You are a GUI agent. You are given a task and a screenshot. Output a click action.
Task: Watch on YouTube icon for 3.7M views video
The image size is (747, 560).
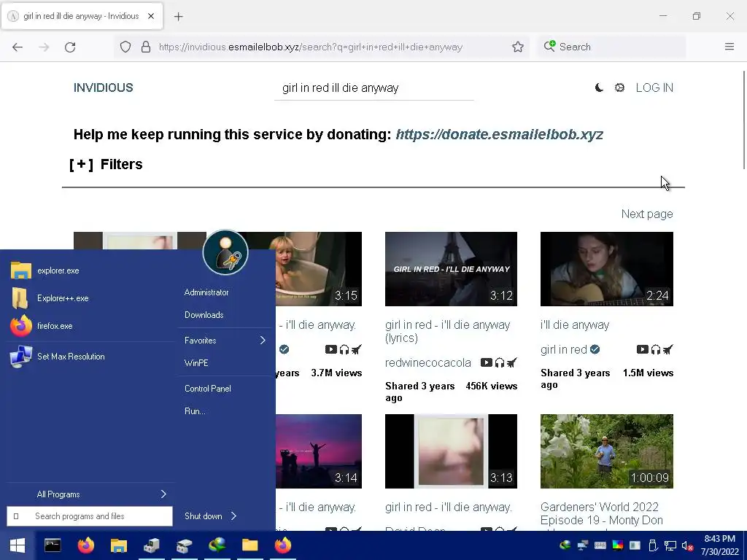[x=330, y=349]
